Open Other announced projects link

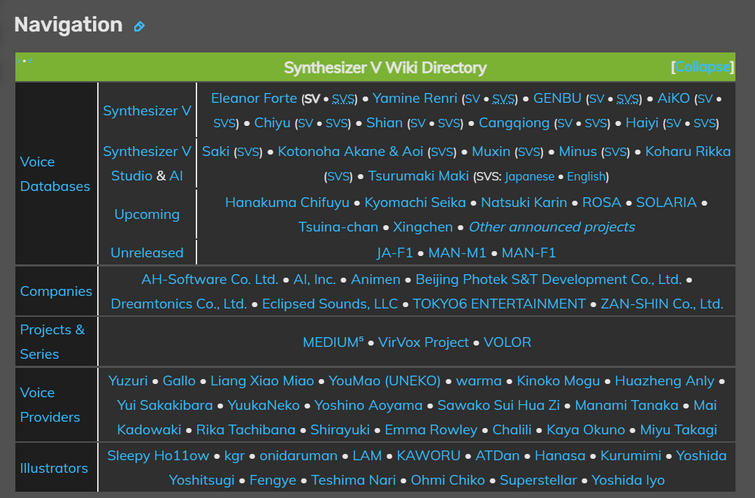pyautogui.click(x=552, y=227)
